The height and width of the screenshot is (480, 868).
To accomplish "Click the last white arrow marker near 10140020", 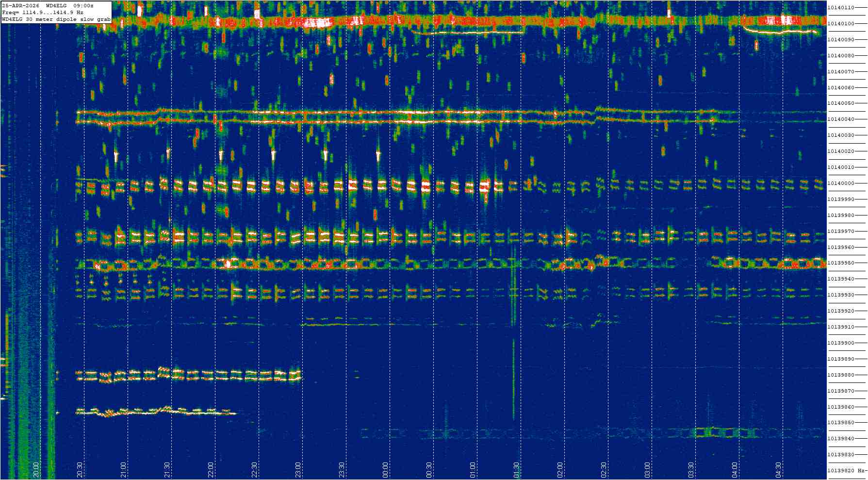I will (378, 156).
